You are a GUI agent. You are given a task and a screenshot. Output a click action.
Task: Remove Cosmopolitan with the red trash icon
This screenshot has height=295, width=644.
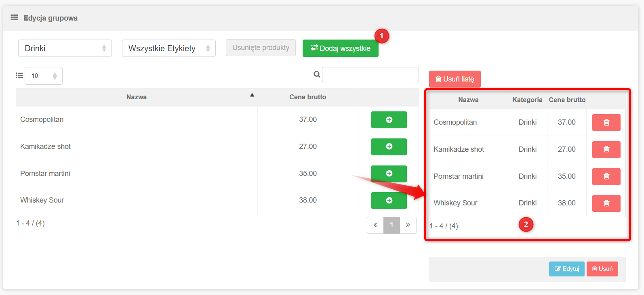(606, 123)
